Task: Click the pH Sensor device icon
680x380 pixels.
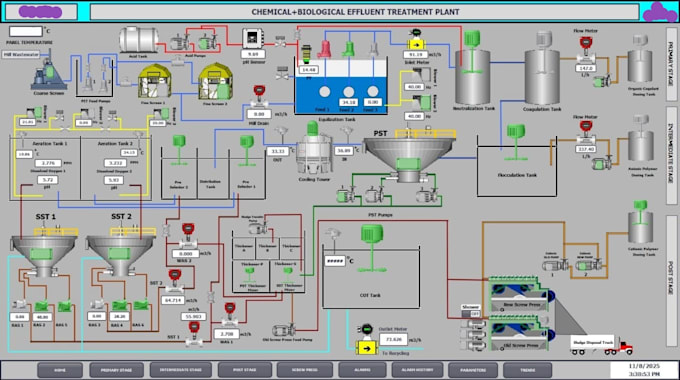Action: (x=252, y=39)
